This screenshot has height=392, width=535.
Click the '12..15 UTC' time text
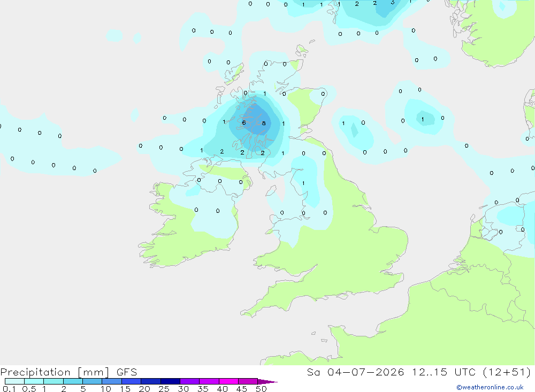click(x=444, y=372)
